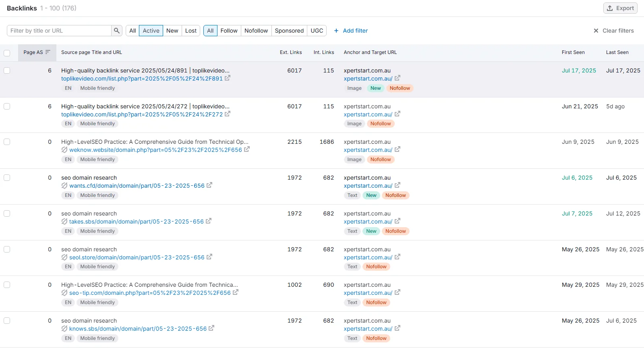Open external link icon beside seol.store URL

pos(209,257)
